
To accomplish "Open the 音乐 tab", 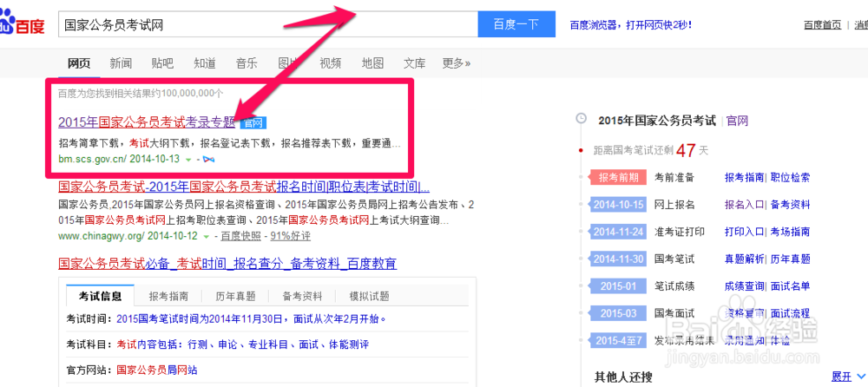I will (247, 63).
